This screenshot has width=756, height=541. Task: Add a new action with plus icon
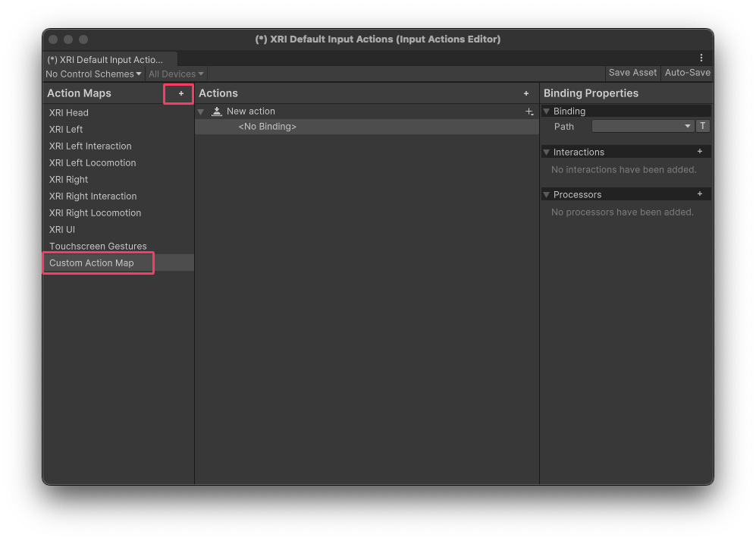point(526,93)
